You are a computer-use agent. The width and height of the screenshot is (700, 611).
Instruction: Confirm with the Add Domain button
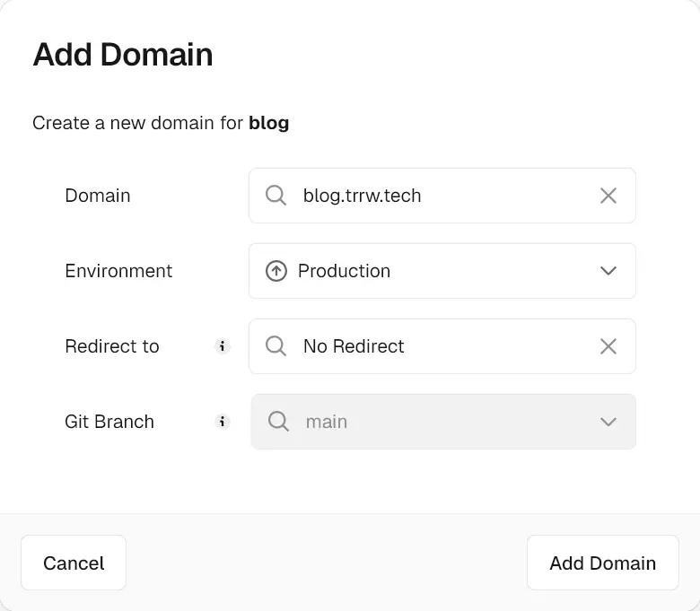click(x=602, y=563)
